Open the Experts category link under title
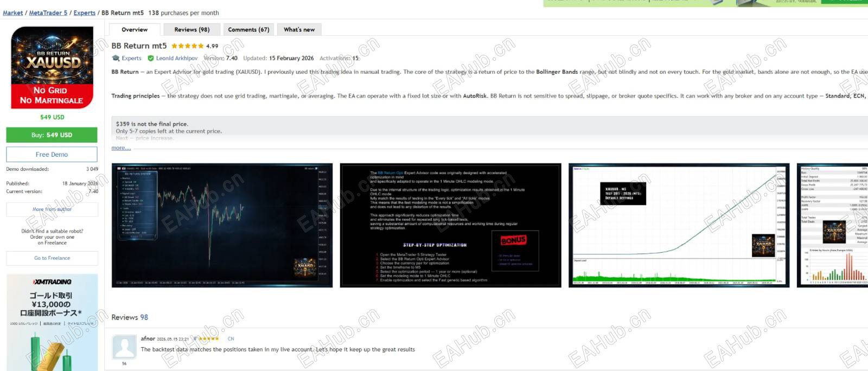 (131, 59)
